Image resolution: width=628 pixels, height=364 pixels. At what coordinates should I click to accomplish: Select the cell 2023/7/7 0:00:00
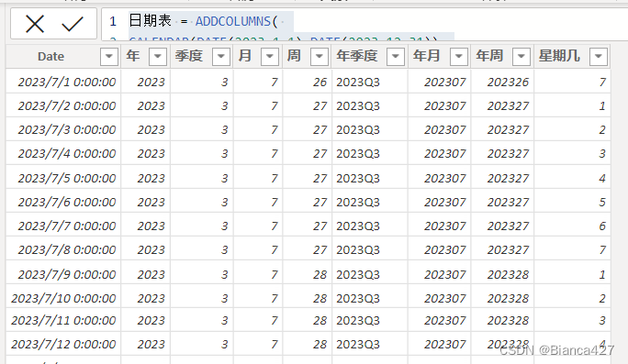click(x=63, y=226)
